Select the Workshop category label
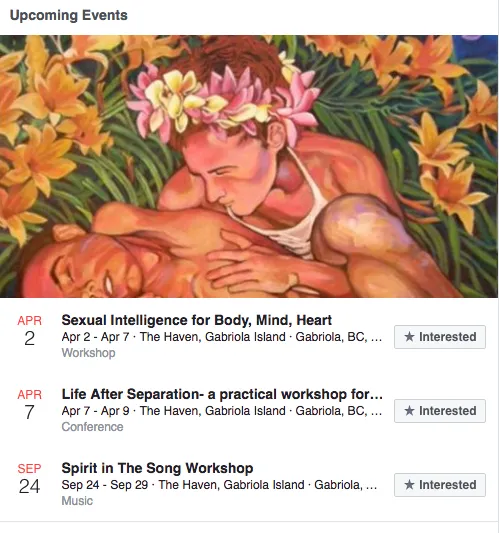 pos(88,353)
